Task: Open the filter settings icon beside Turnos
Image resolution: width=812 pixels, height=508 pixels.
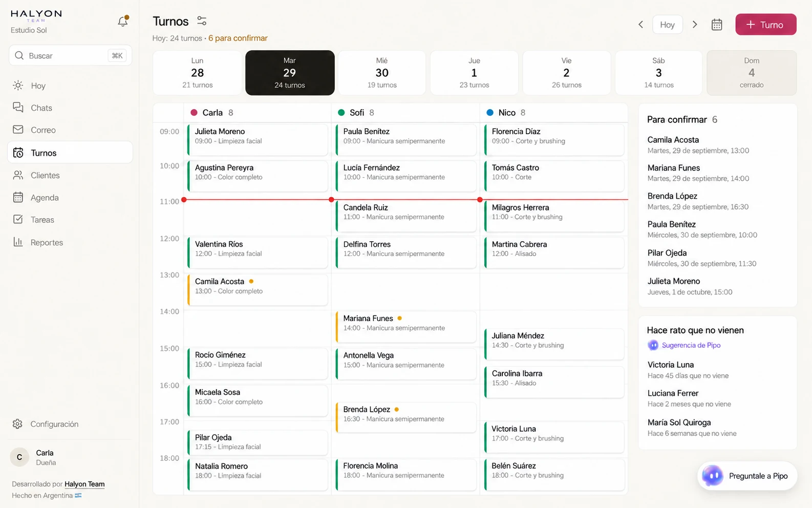Action: point(202,21)
